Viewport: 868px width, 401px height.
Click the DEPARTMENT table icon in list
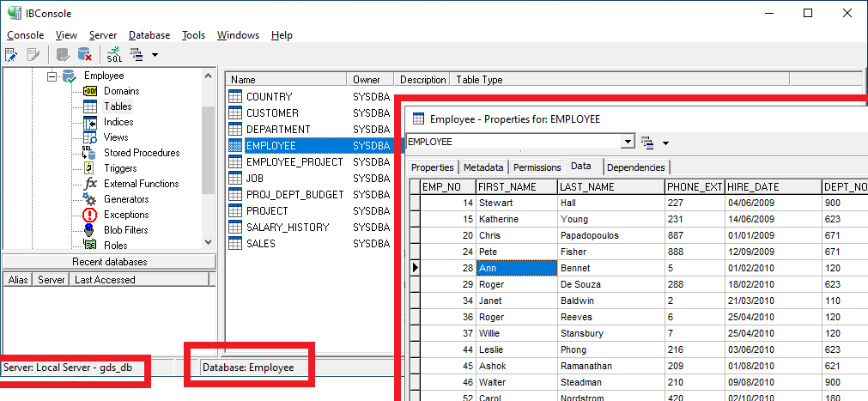click(x=235, y=129)
